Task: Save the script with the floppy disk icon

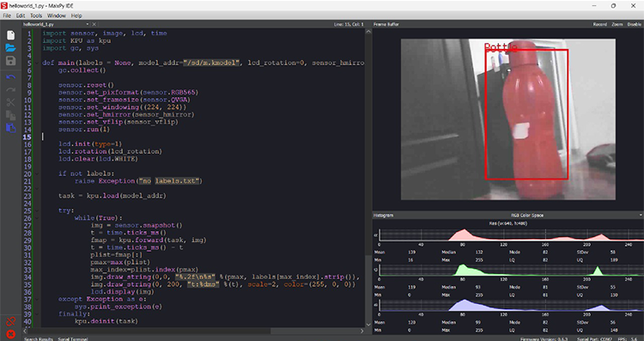Action: coord(10,61)
